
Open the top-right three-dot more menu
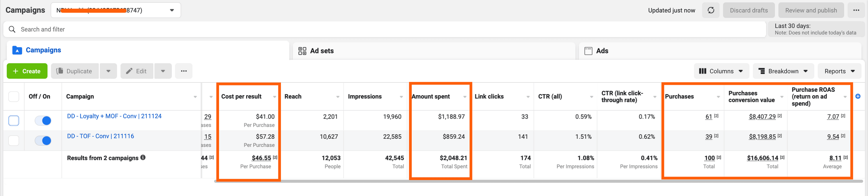point(856,10)
